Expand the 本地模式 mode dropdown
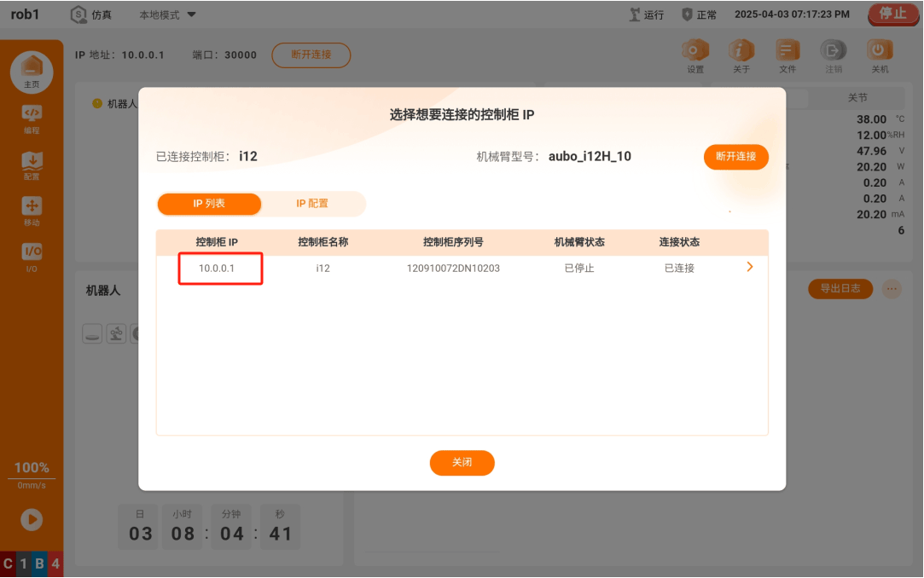Image resolution: width=924 pixels, height=578 pixels. pos(167,14)
